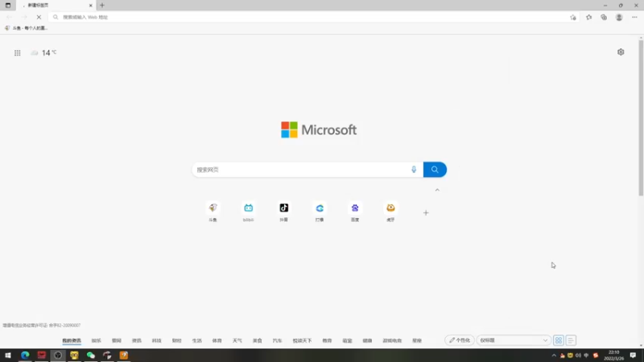This screenshot has width=644, height=362.
Task: Close the current new tab page tab
Action: click(x=91, y=6)
